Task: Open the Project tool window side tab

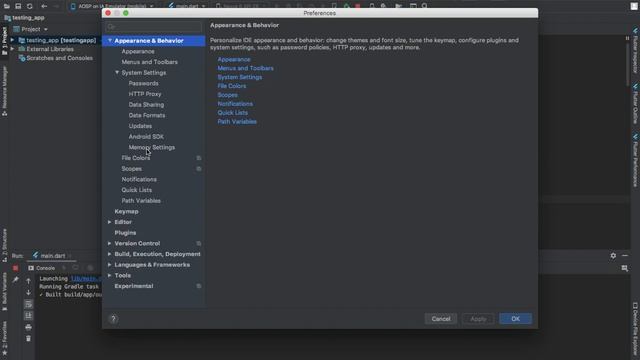Action: click(4, 41)
